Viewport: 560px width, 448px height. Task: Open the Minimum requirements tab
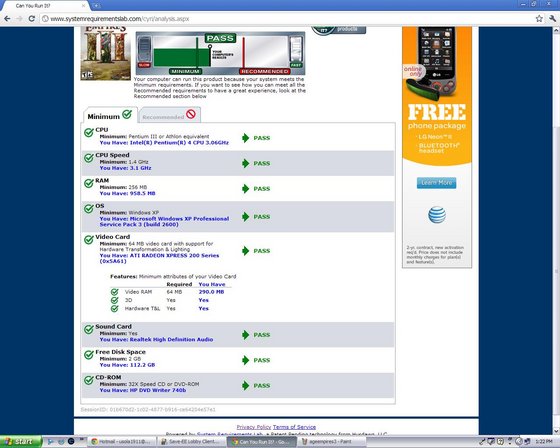110,115
